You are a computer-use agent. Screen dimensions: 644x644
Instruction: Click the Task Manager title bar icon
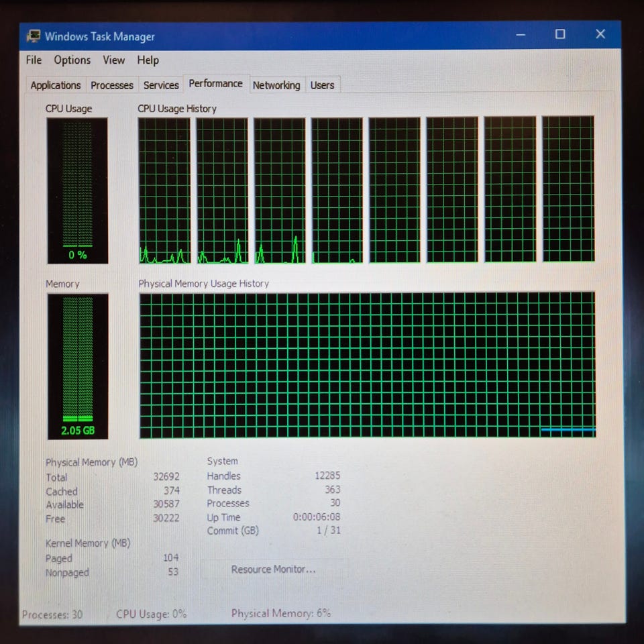coord(34,36)
